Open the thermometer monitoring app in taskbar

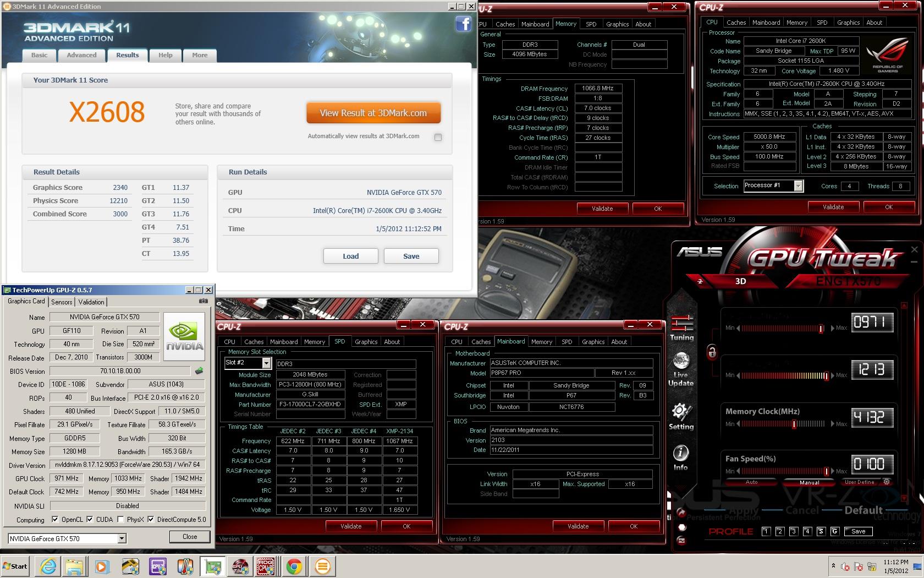click(185, 566)
